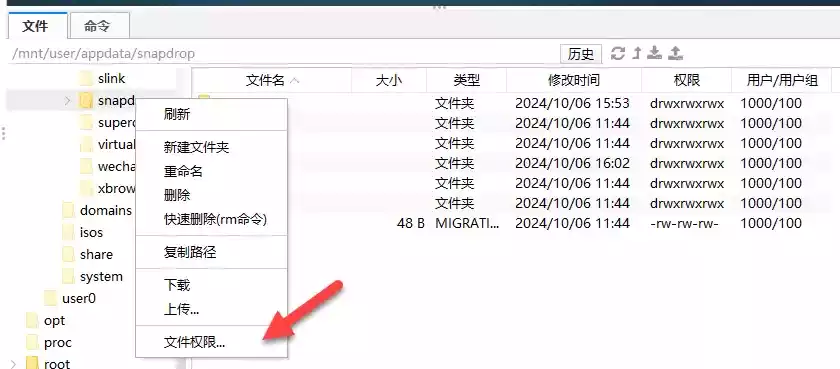Sort by the 类型 column header

coord(467,81)
